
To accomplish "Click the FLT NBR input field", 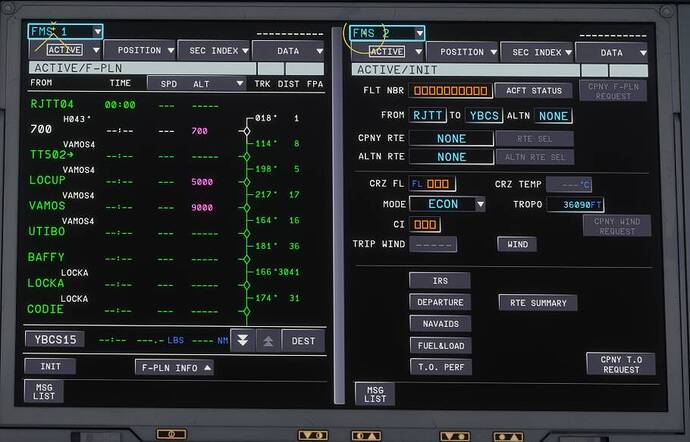I will point(451,91).
